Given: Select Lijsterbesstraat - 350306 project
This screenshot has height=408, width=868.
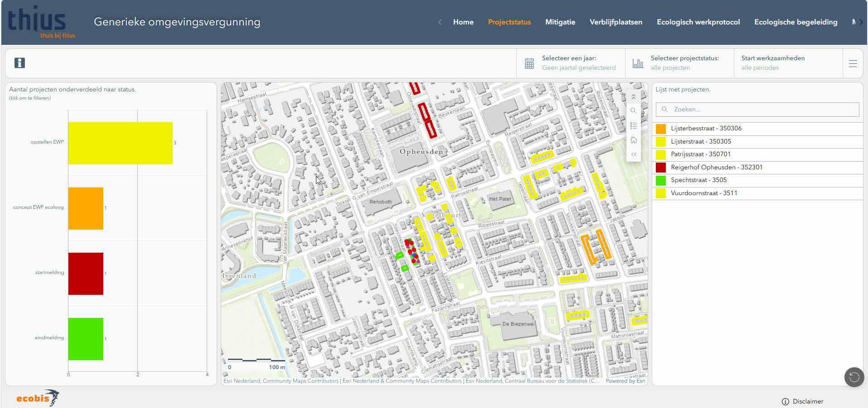Looking at the screenshot, I should click(x=757, y=129).
